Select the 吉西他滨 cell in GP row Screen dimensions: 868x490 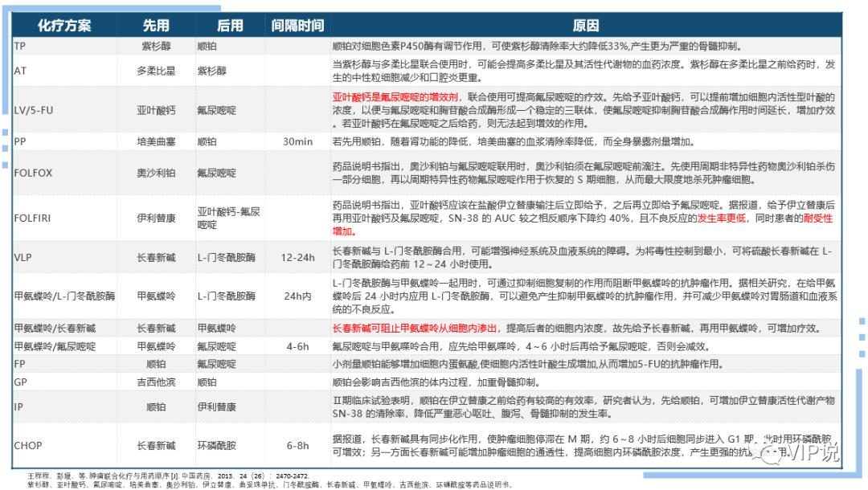[158, 383]
